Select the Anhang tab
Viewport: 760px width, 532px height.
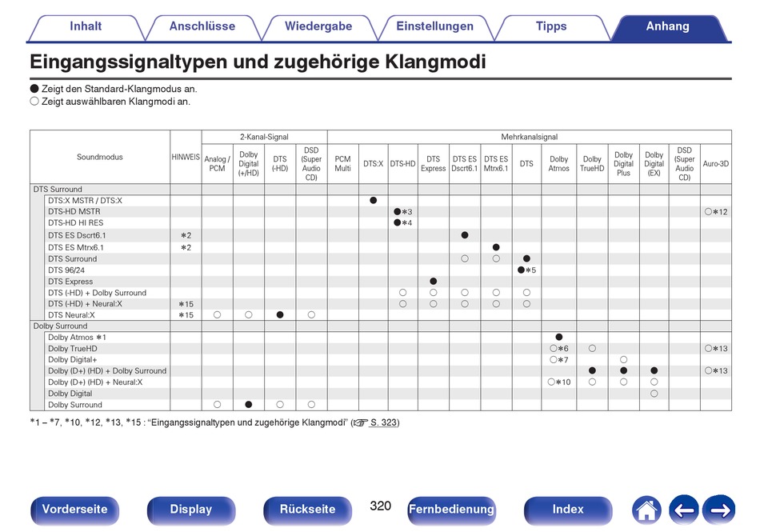click(x=668, y=26)
